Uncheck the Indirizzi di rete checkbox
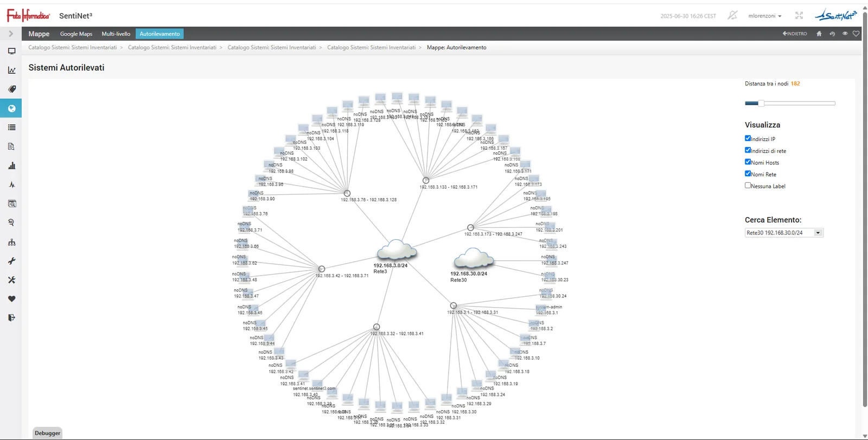This screenshot has height=440, width=868. point(748,150)
